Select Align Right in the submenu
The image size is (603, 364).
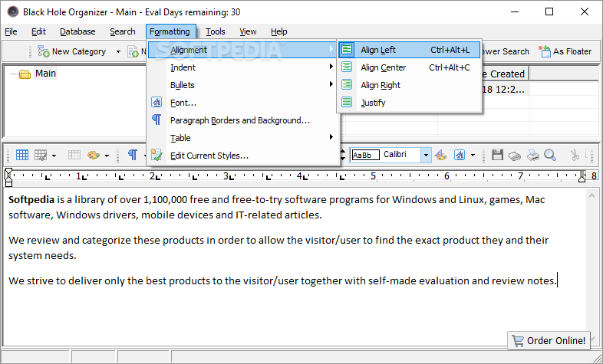point(409,85)
